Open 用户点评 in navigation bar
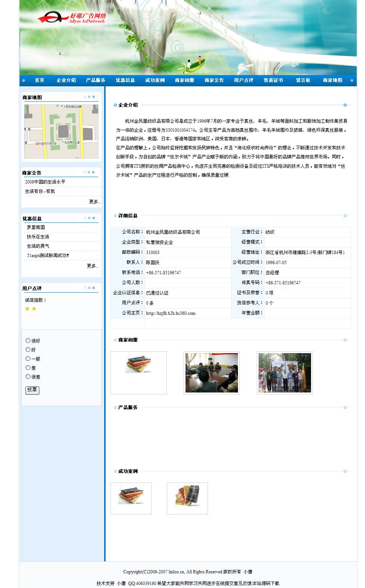Screen dimensions: 365x588 click(244, 80)
